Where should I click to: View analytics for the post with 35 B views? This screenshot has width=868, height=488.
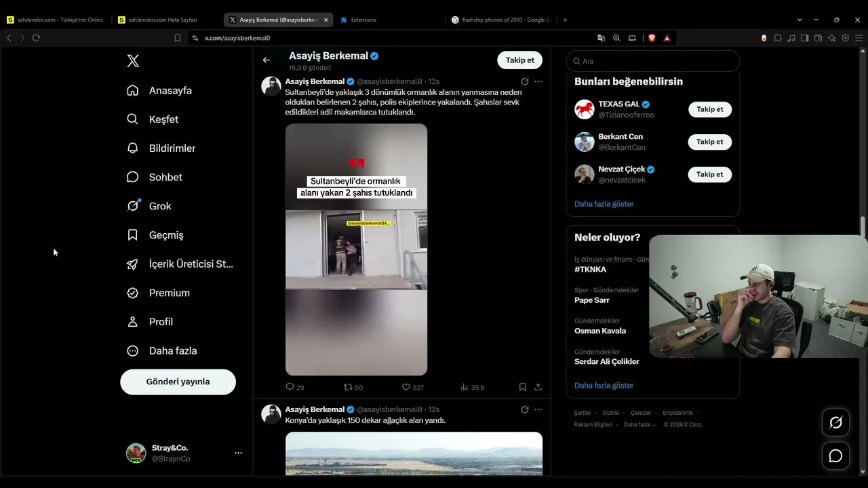473,387
